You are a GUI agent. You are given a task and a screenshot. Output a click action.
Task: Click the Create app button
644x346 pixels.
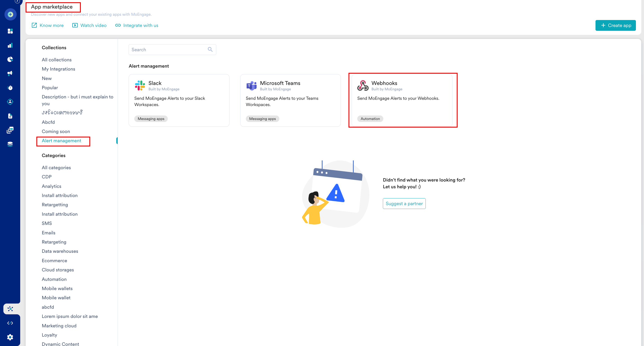tap(615, 25)
